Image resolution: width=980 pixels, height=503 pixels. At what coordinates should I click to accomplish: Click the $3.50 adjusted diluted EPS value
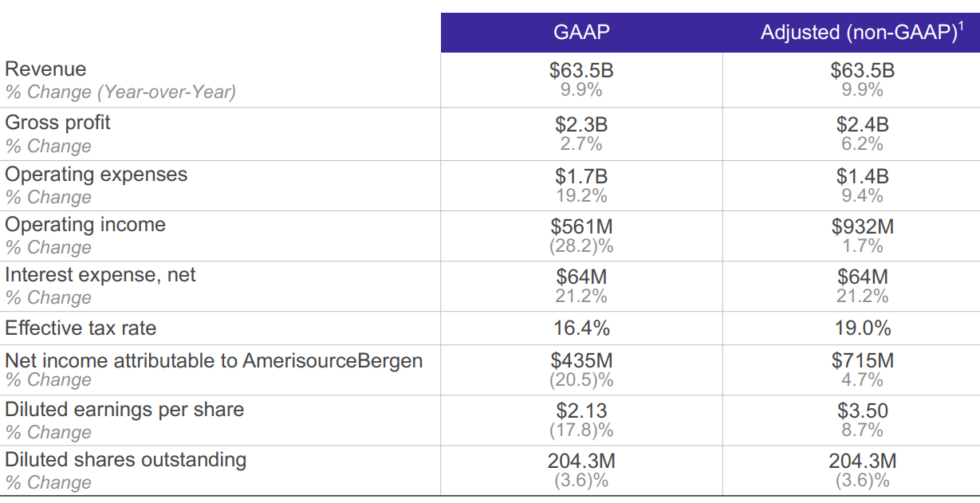click(x=862, y=411)
